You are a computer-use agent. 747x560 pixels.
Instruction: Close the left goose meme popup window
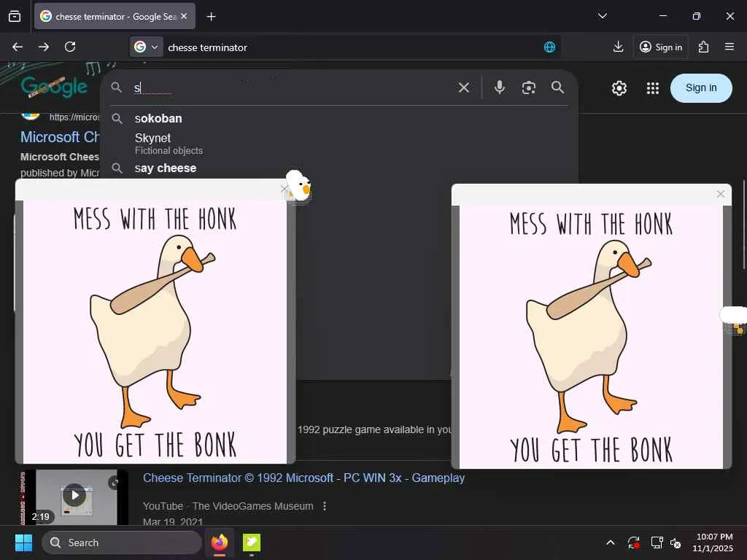tap(284, 189)
